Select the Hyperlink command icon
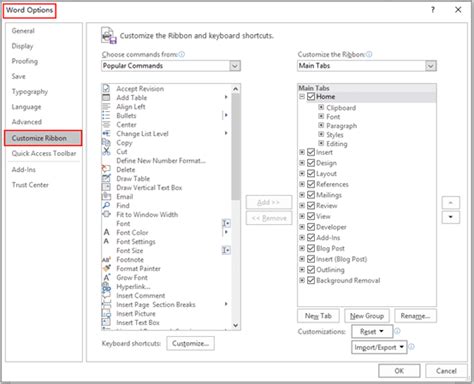The width and height of the screenshot is (474, 384). pos(106,286)
